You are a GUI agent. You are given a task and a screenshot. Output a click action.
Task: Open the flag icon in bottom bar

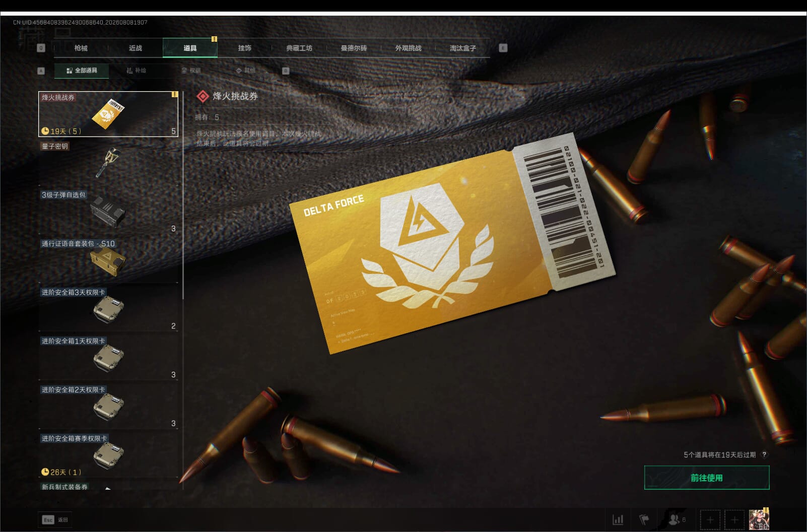[644, 519]
